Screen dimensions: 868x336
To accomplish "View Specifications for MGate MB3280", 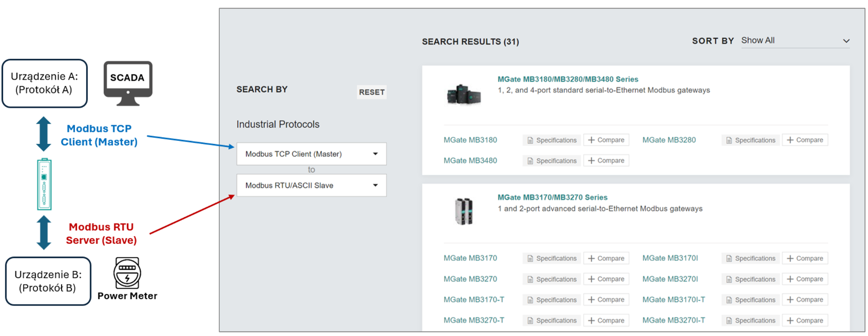I will (x=750, y=140).
